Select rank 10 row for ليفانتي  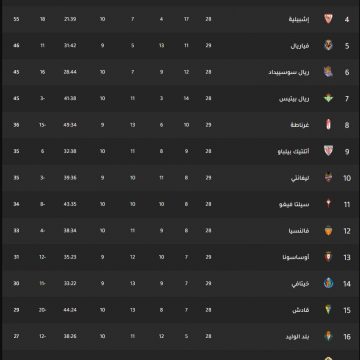click(180, 178)
